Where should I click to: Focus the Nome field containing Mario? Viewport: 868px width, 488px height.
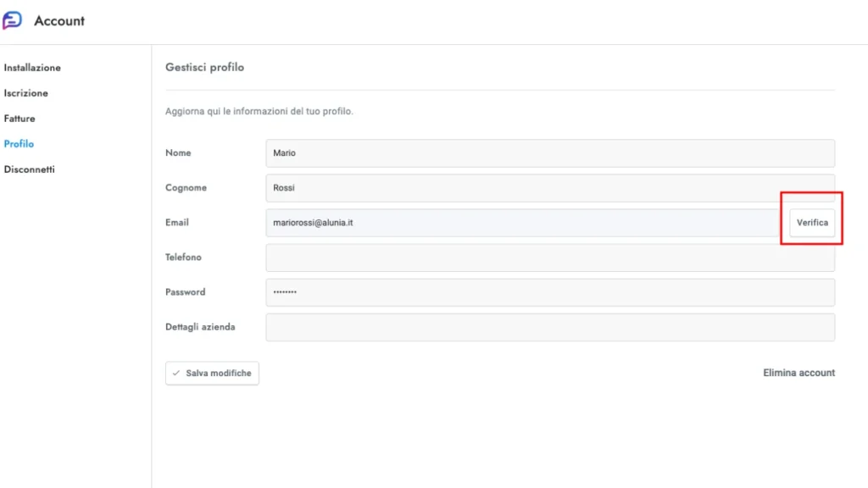[x=549, y=153]
